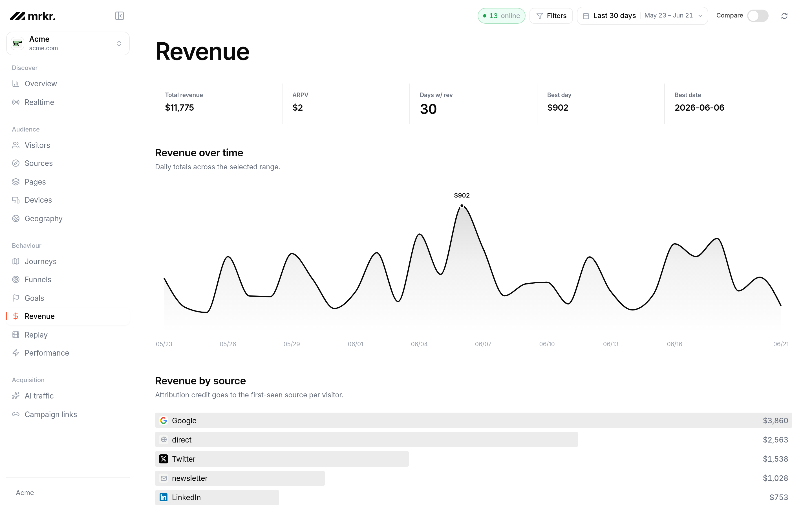Click the Google logo icon
The width and height of the screenshot is (812, 508).
click(x=164, y=420)
